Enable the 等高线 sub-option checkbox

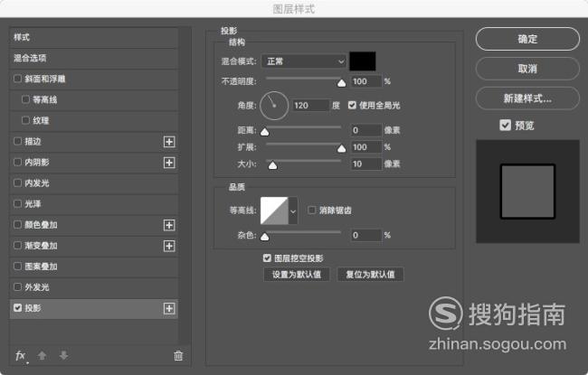tap(25, 99)
